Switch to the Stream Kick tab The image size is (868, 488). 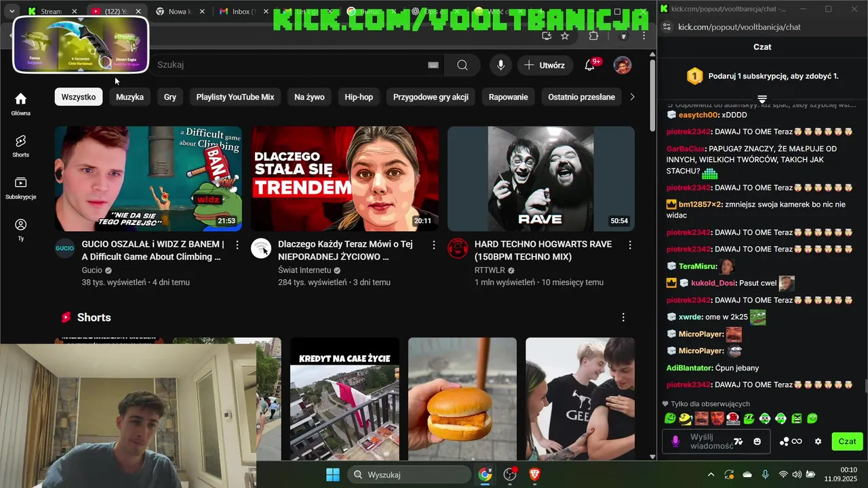click(x=51, y=12)
